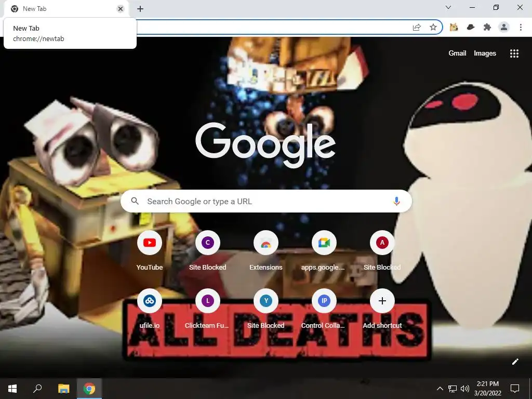Viewport: 532px width, 399px height.
Task: Show hidden system tray icons
Action: 440,389
